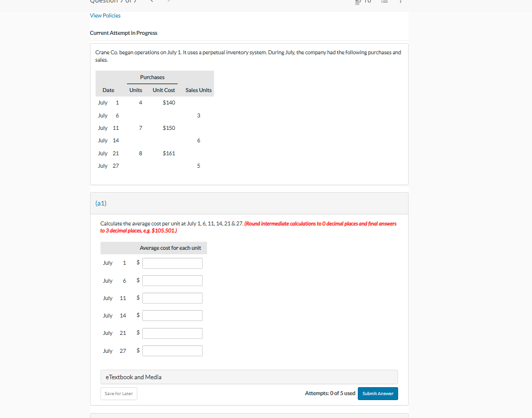Viewport: 532px width, 418px height.
Task: Click the Current Attempt in Progress heading
Action: [x=123, y=33]
